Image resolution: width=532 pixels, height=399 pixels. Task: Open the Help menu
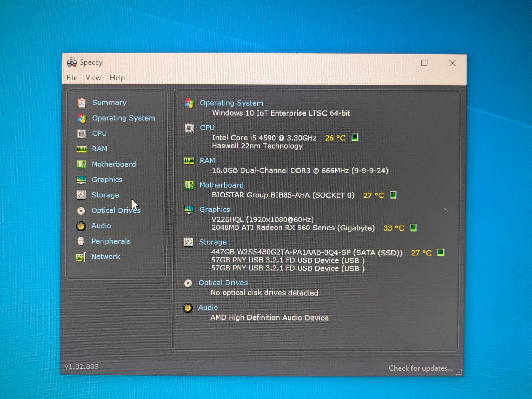tap(117, 78)
